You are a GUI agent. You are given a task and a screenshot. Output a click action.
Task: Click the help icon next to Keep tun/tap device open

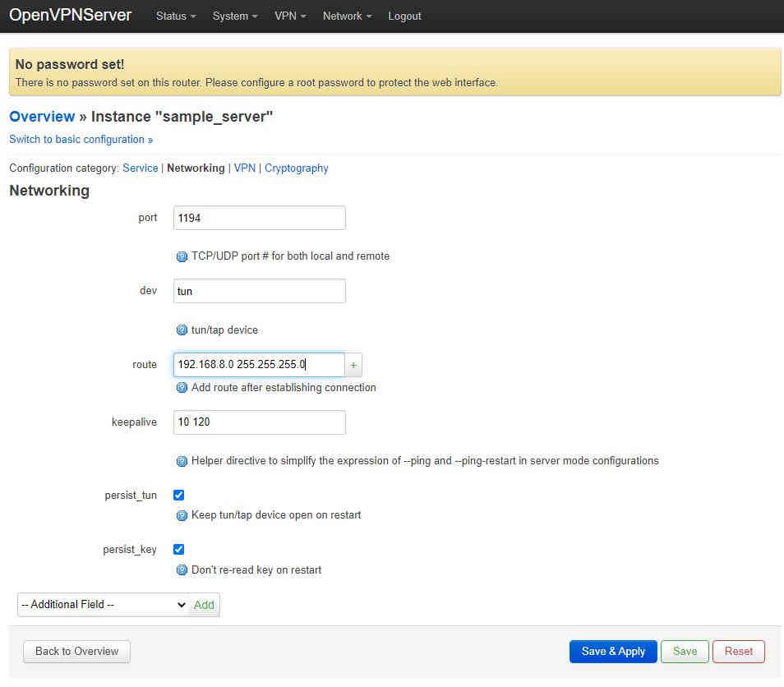(182, 515)
